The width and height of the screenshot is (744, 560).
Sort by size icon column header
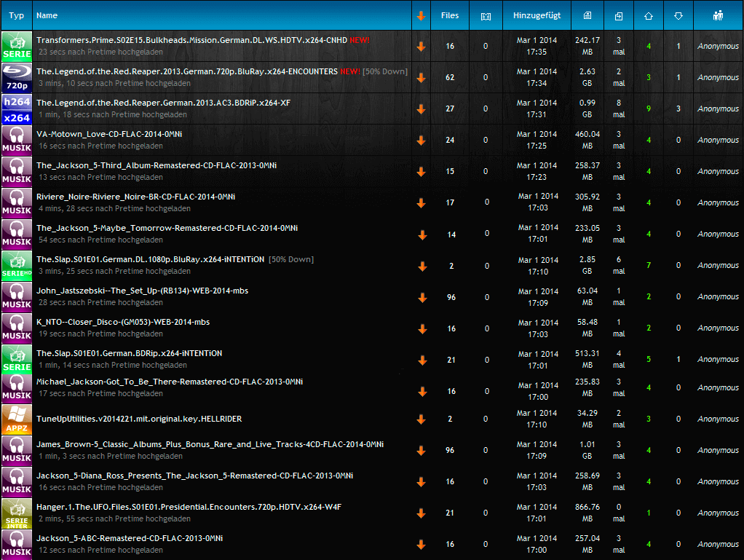(587, 16)
